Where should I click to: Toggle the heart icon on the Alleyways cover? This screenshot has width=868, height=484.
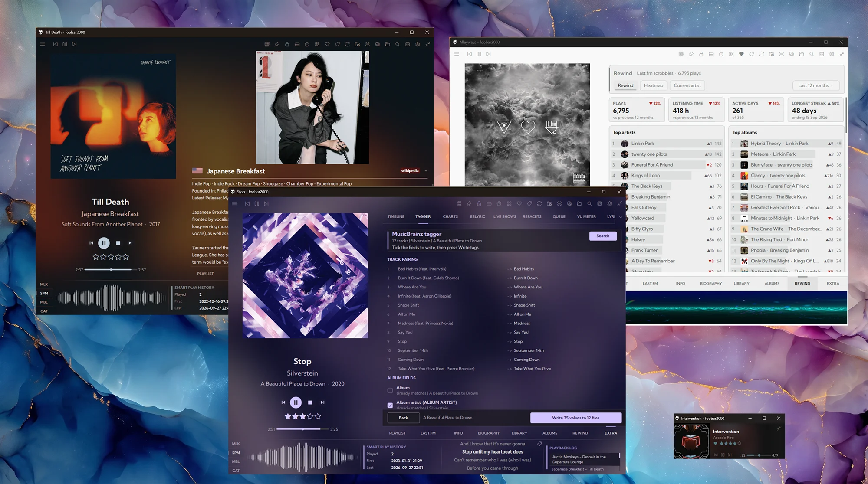(528, 127)
